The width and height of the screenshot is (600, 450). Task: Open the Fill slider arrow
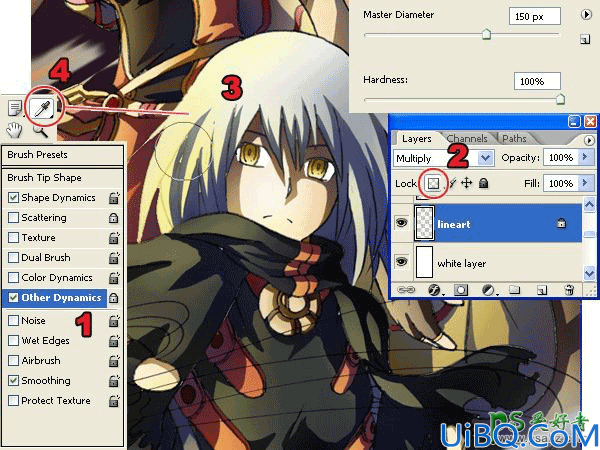[x=585, y=183]
